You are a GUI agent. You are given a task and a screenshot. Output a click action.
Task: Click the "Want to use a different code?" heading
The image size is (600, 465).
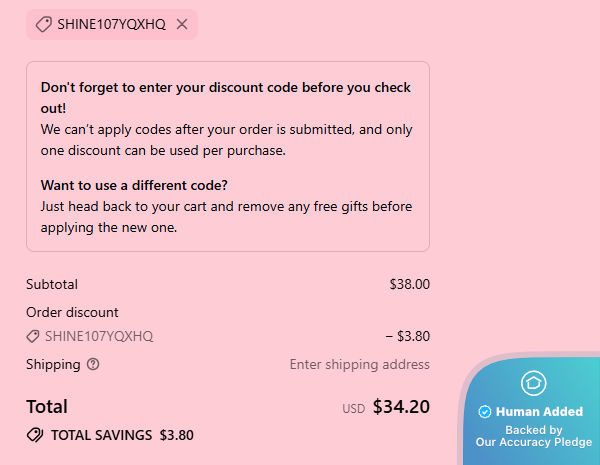click(134, 185)
